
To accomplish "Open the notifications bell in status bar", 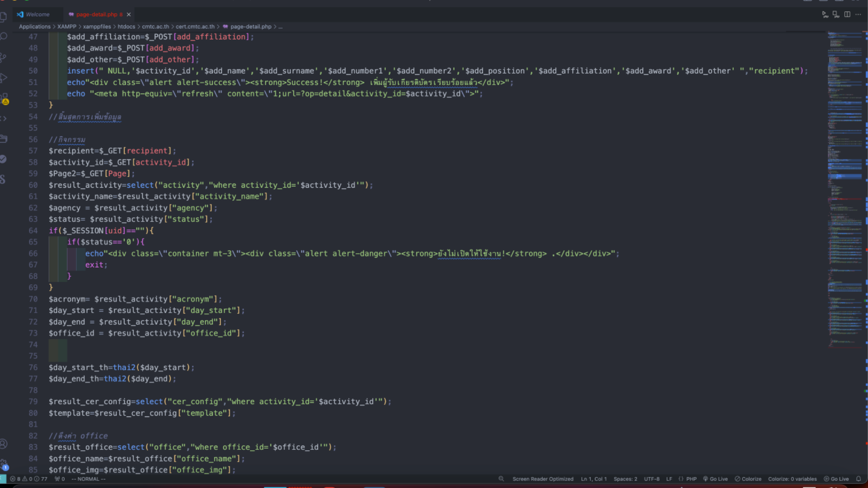I will 859,479.
